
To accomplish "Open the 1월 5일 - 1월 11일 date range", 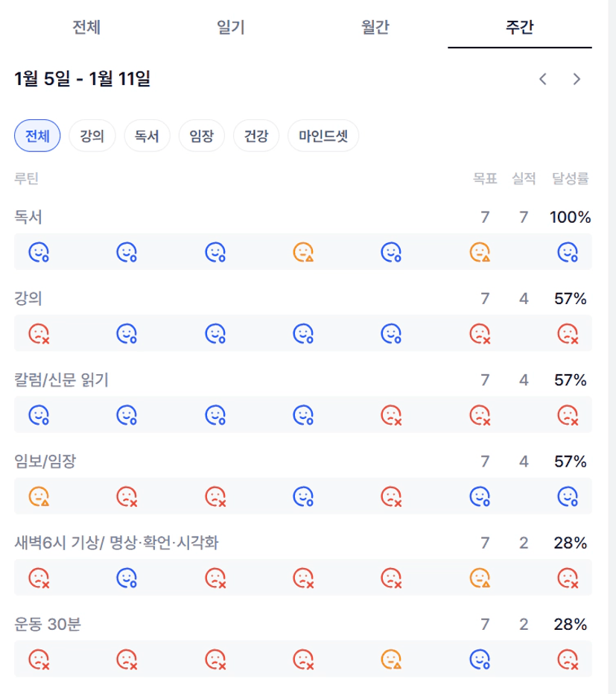I will point(83,78).
